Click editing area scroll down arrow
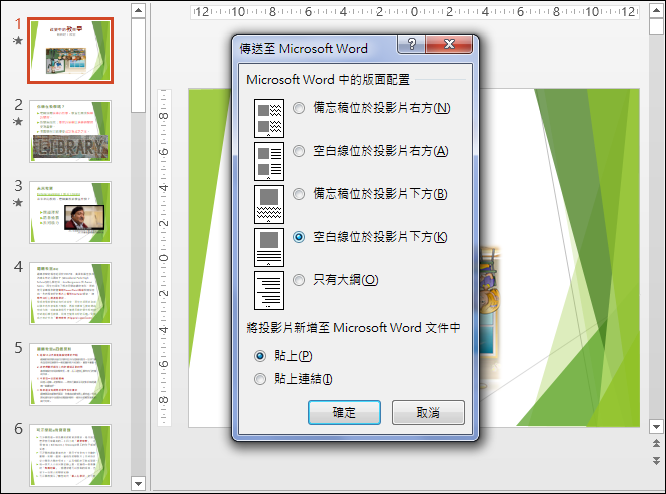666x494 pixels. 656,426
